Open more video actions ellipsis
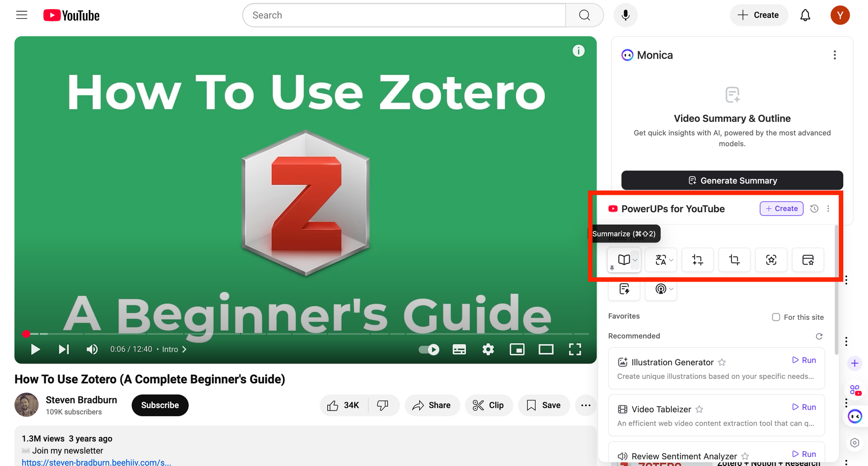This screenshot has height=466, width=868. [585, 405]
